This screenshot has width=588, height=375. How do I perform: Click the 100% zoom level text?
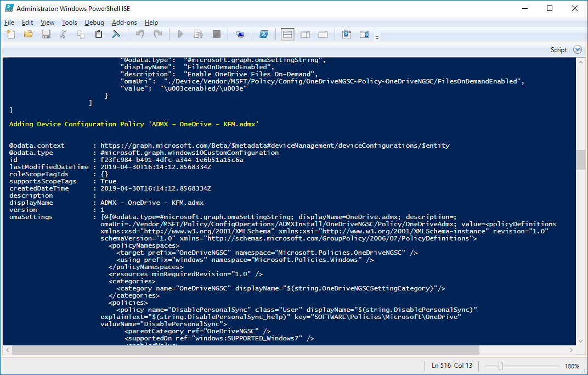[572, 366]
